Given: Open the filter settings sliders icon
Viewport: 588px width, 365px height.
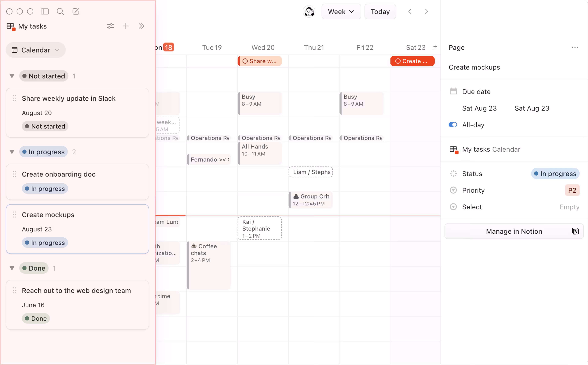Looking at the screenshot, I should pos(110,26).
